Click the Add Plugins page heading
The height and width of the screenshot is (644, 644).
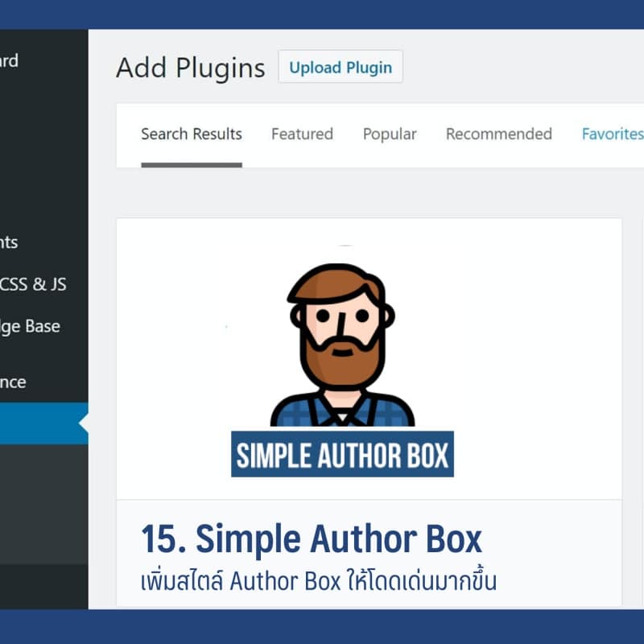(x=190, y=68)
